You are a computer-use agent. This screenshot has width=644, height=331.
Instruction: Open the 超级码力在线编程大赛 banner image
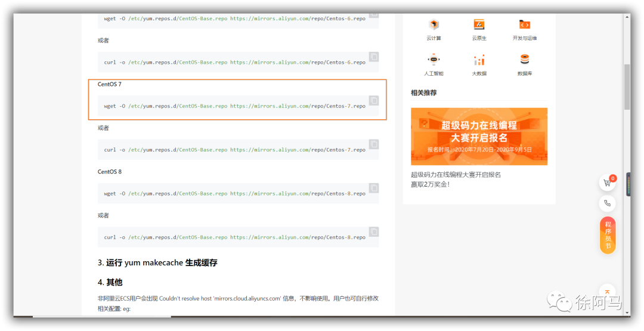click(479, 137)
